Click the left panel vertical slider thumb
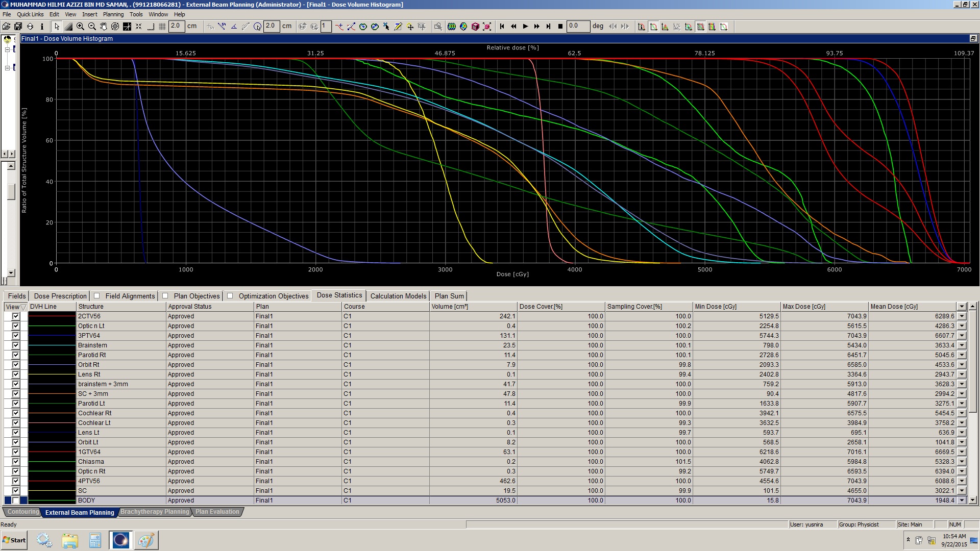The width and height of the screenshot is (980, 551). coord(11,192)
